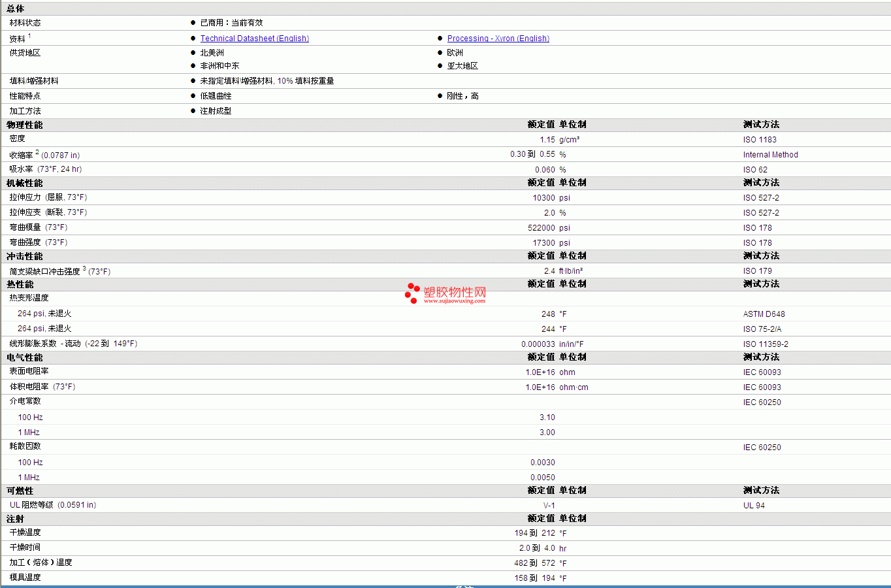Select the 非洲和中东 region entry
Image resolution: width=891 pixels, height=588 pixels.
[x=220, y=66]
